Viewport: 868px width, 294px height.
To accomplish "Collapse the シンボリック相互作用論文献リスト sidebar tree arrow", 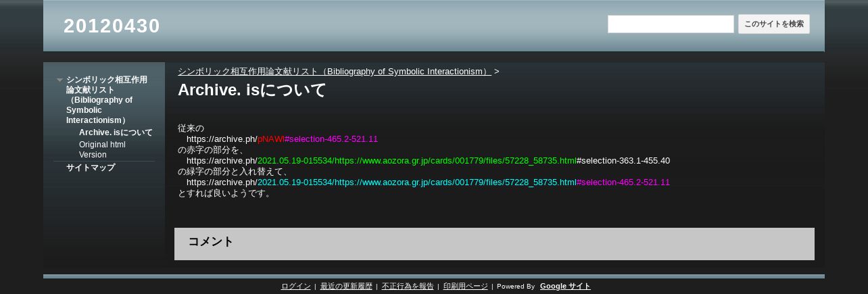I will coord(59,80).
